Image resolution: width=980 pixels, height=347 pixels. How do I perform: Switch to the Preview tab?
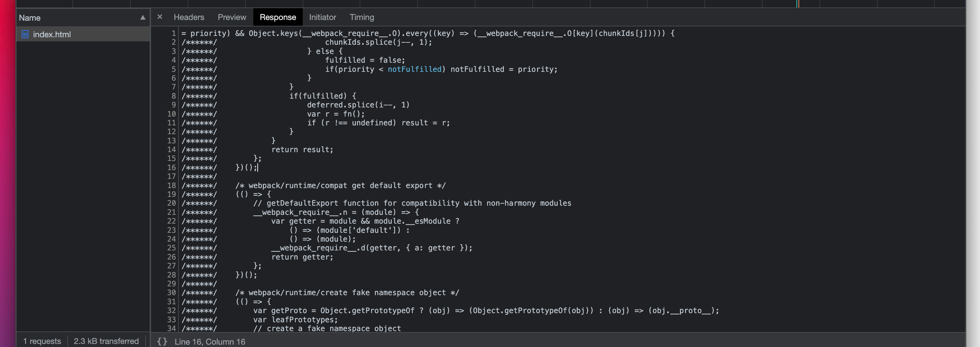pyautogui.click(x=232, y=17)
